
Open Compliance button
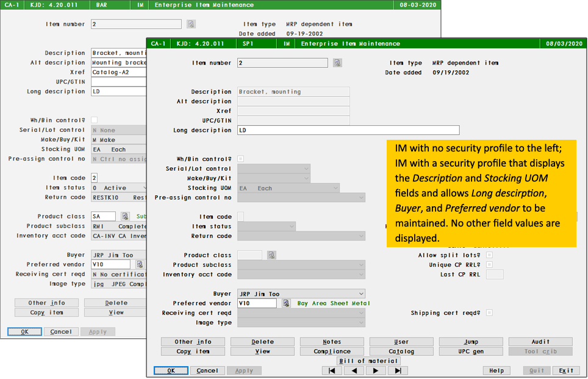coord(332,352)
